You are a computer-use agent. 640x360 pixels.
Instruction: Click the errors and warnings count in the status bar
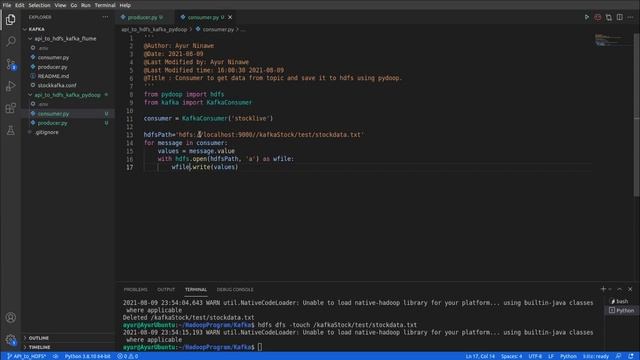click(128, 356)
